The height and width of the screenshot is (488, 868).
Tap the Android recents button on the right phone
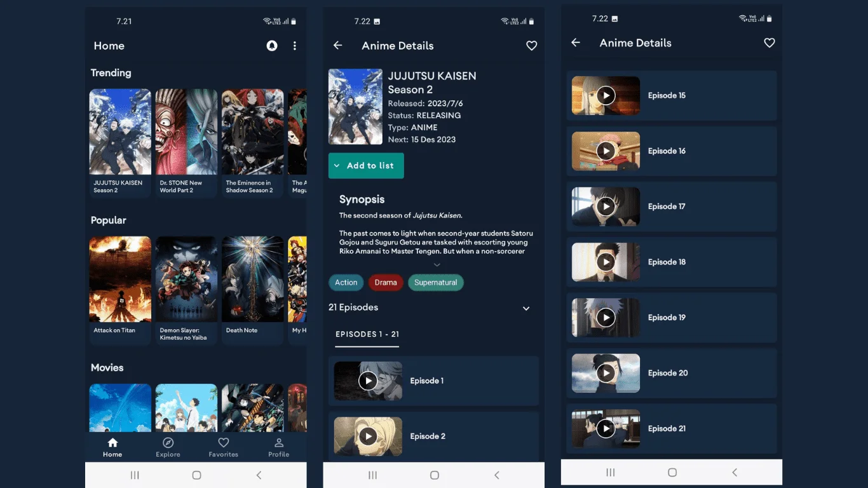[x=611, y=472]
